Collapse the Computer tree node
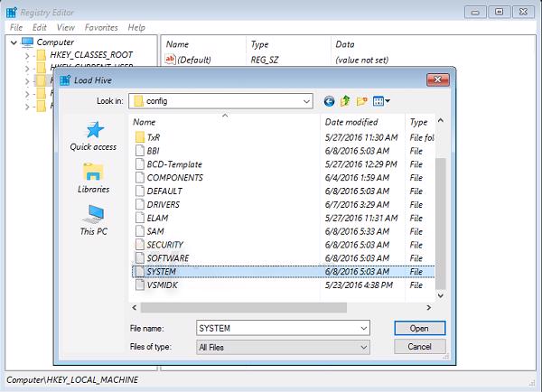The image size is (542, 392). [x=14, y=42]
